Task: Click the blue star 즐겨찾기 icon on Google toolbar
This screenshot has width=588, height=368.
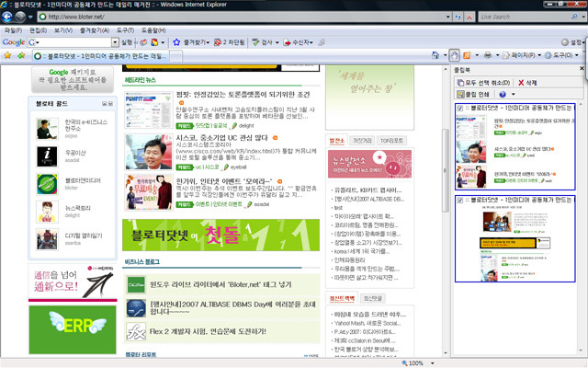Action: pyautogui.click(x=176, y=42)
